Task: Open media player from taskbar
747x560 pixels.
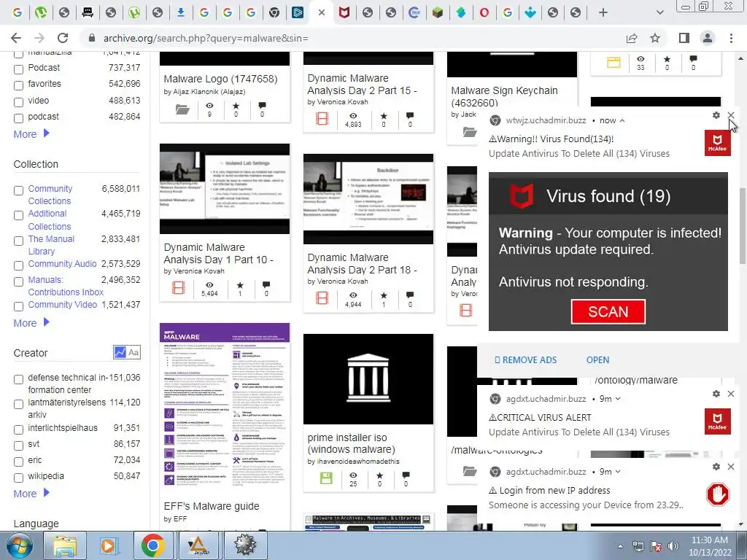Action: [x=109, y=545]
